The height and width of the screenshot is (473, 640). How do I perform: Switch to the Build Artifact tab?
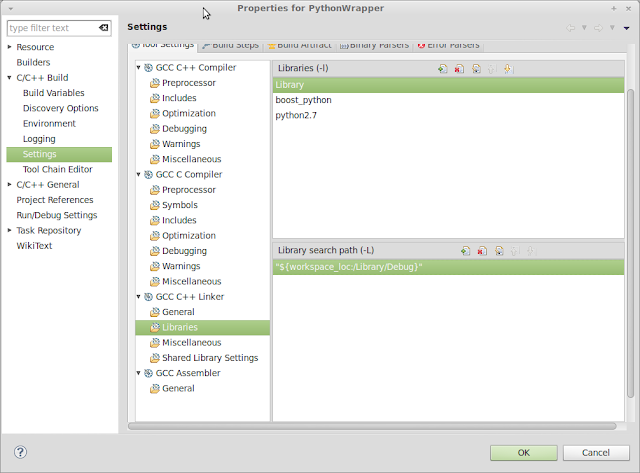click(x=300, y=45)
